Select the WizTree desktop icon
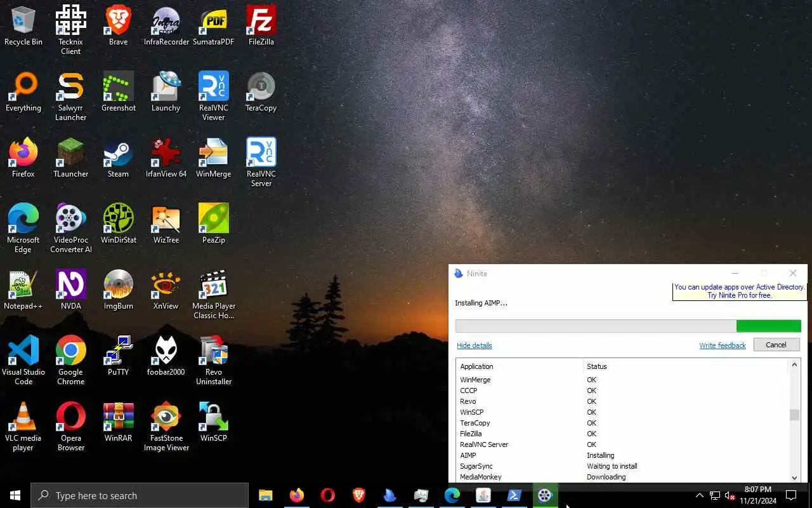Screen dimensions: 812x508 tap(166, 225)
